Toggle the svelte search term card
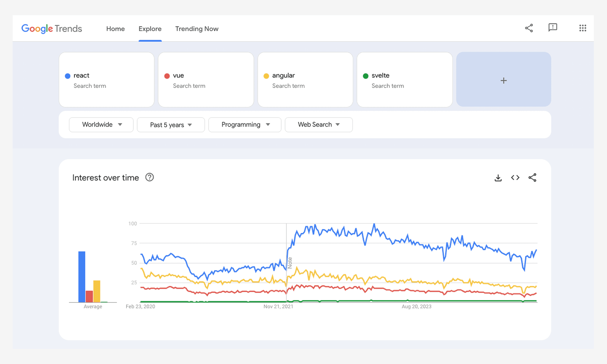This screenshot has width=607, height=364. coord(404,79)
